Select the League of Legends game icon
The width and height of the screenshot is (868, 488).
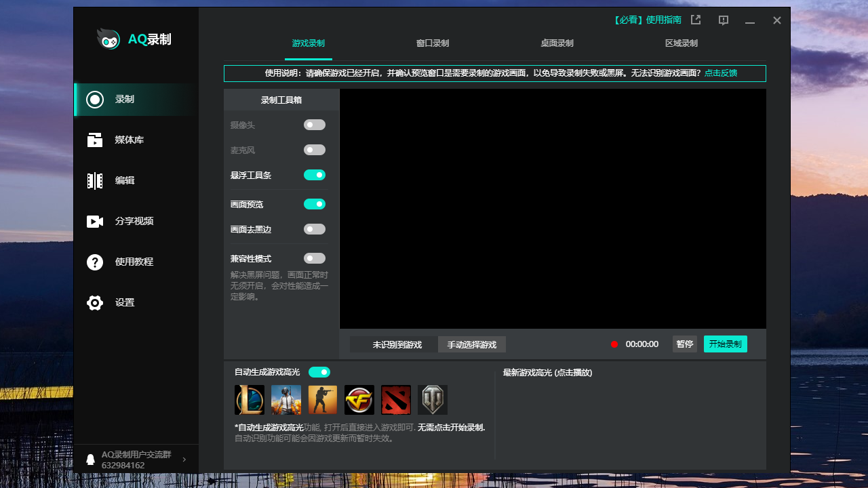[250, 400]
